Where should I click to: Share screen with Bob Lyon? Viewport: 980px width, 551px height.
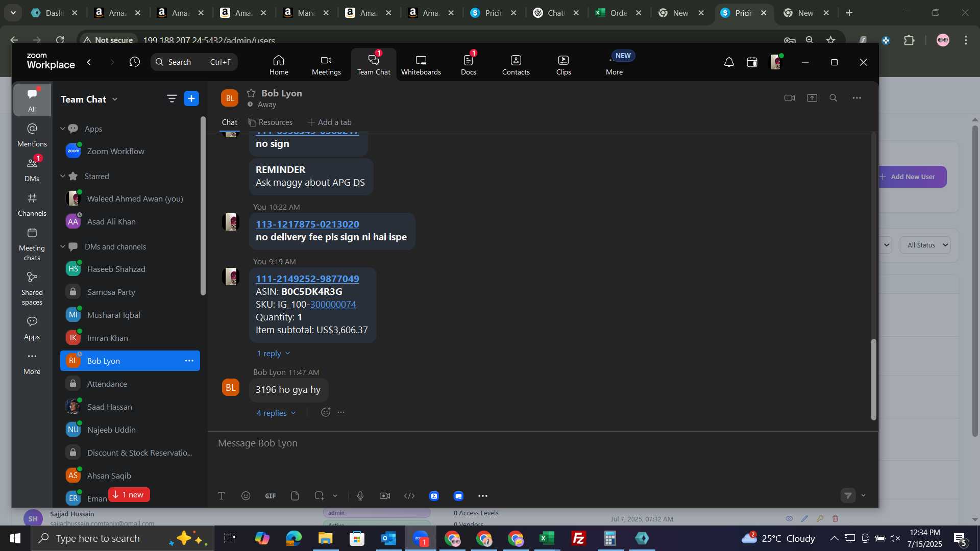click(x=812, y=98)
